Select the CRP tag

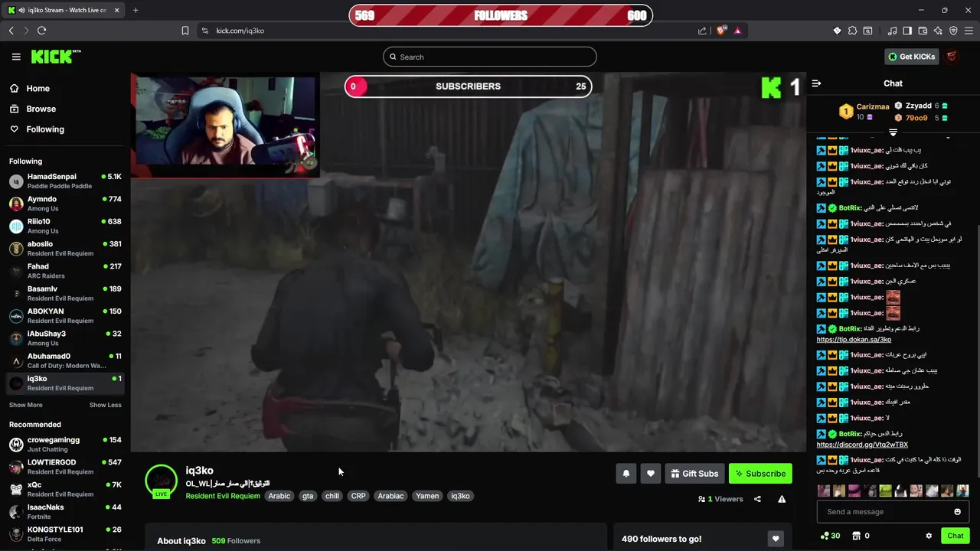[x=358, y=496]
